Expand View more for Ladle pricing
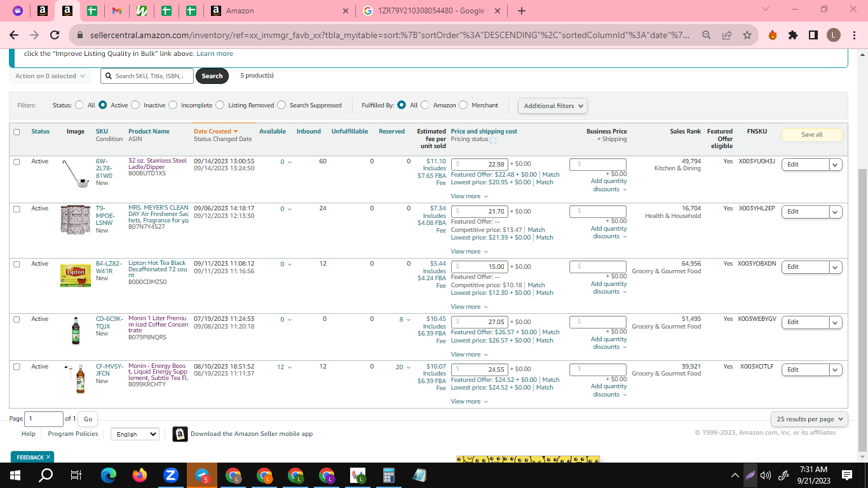868x488 pixels. pos(470,196)
